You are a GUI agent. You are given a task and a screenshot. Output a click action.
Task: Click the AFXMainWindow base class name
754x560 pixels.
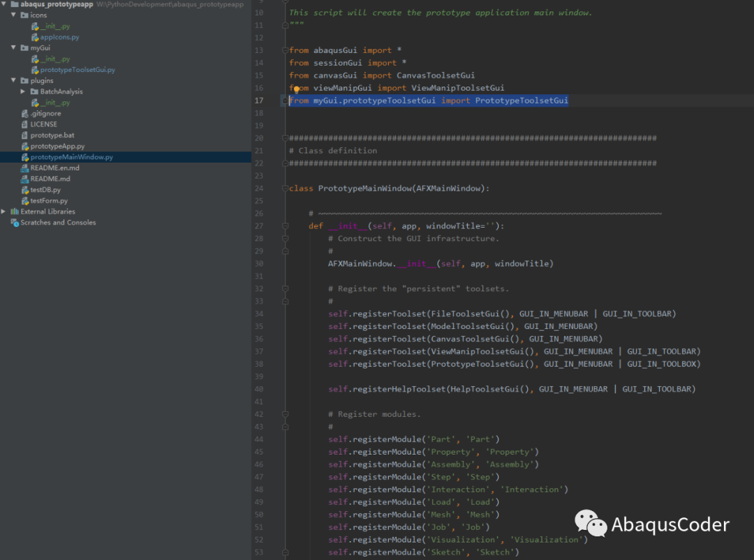[448, 188]
